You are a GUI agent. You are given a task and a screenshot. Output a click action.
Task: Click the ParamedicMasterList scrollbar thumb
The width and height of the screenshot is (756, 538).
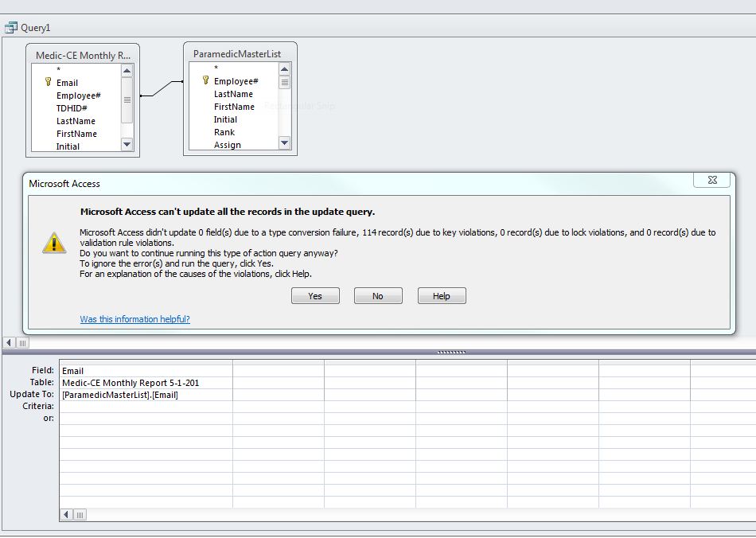(284, 83)
